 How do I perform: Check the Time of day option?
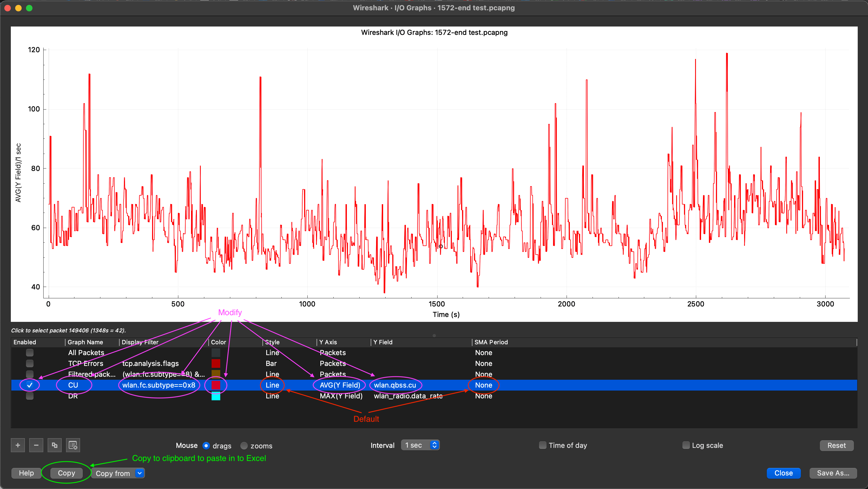[x=542, y=445]
